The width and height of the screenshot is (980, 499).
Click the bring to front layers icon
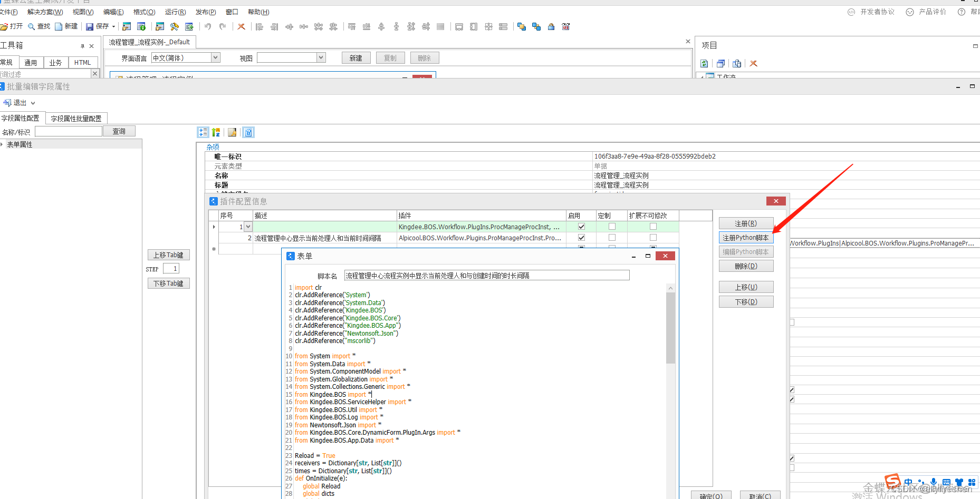[x=522, y=26]
